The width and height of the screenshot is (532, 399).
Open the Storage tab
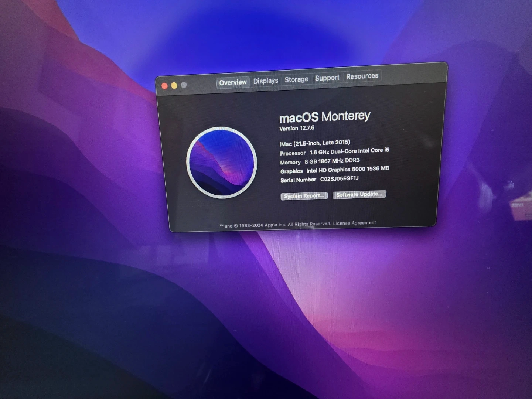296,79
